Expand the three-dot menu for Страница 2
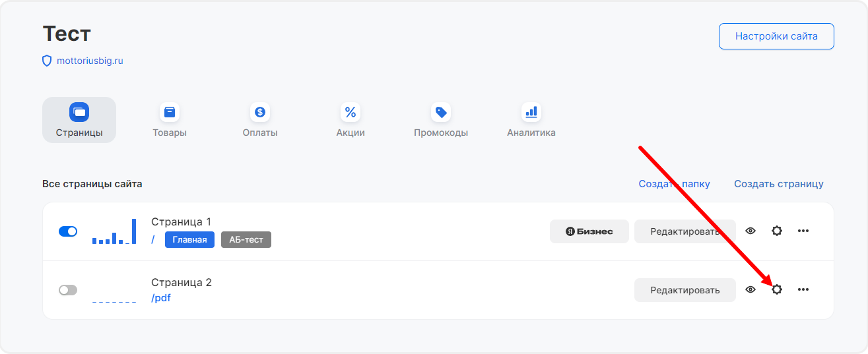 tap(803, 289)
